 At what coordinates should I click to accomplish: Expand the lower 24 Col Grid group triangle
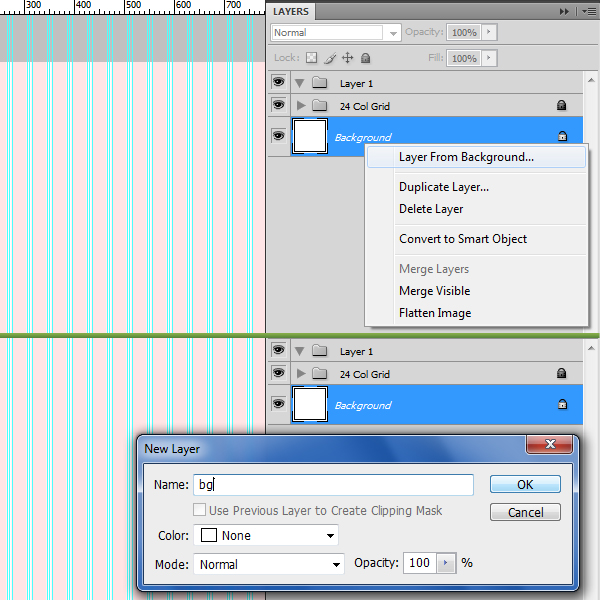click(x=301, y=373)
